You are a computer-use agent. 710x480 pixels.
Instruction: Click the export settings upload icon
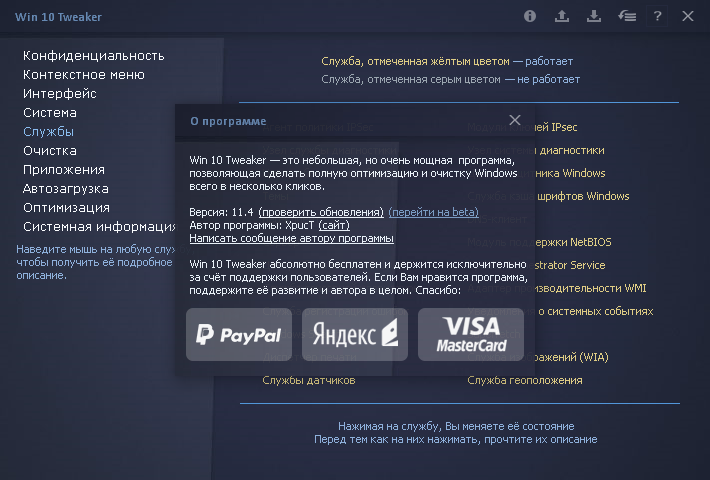562,16
